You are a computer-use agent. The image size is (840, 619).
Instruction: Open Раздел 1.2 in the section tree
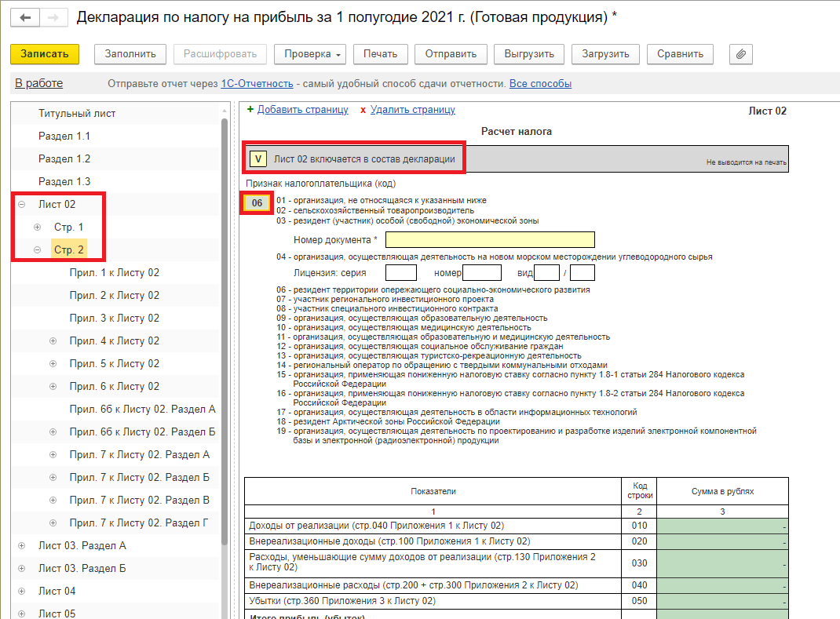[x=64, y=159]
